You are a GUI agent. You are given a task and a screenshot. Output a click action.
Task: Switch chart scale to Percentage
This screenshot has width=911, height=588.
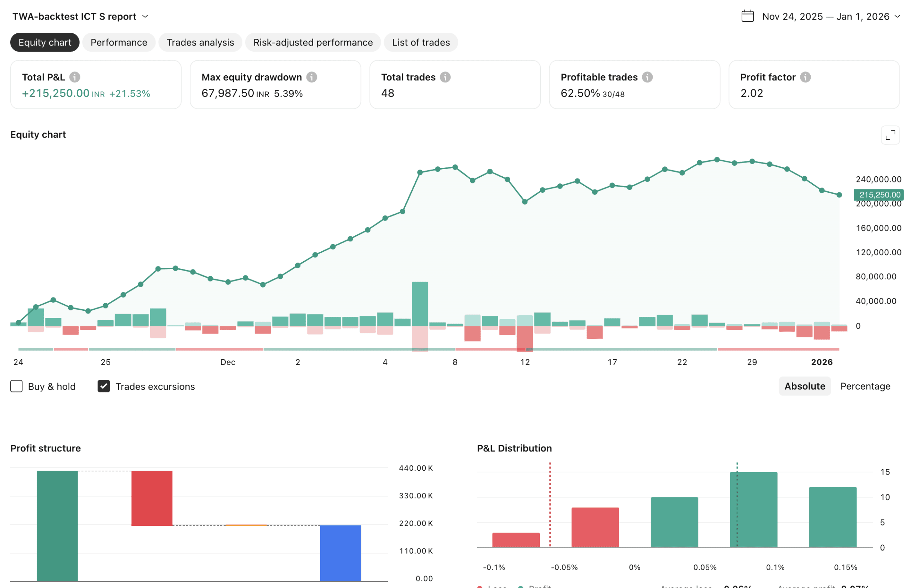(865, 386)
